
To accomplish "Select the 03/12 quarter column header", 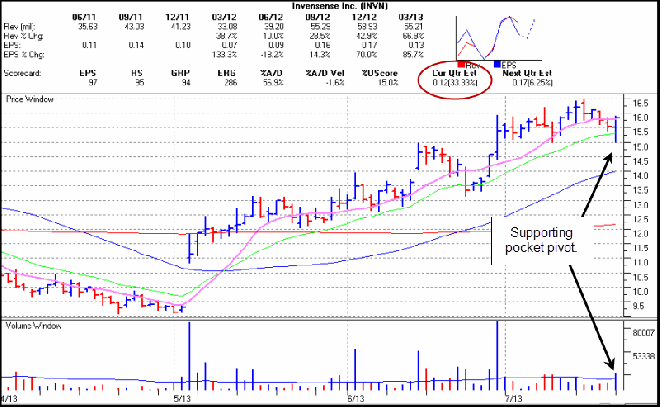I will 224,17.
